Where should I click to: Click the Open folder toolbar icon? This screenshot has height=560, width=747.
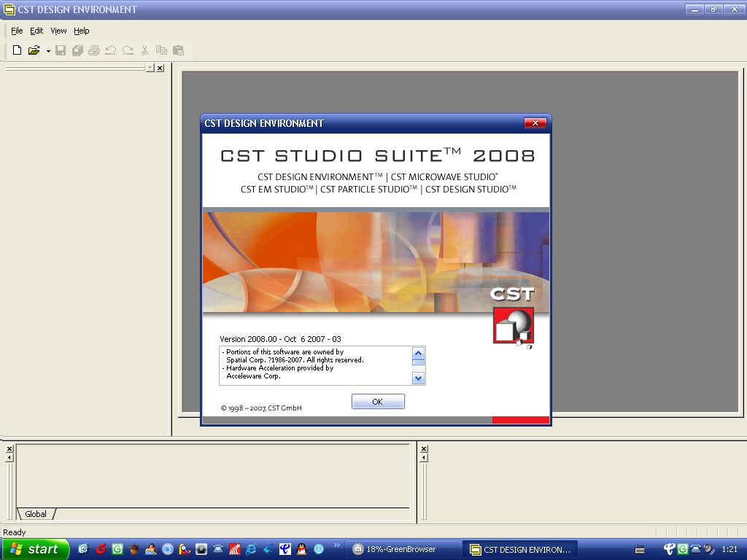coord(34,50)
